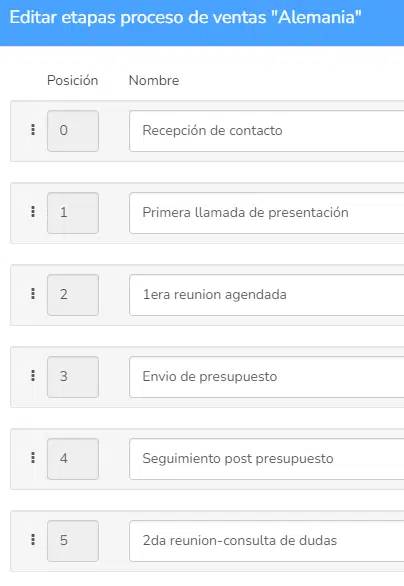Viewport: 404px width, 586px height.
Task: Click the drag handle for Primera llamada de presentación
Action: click(33, 212)
